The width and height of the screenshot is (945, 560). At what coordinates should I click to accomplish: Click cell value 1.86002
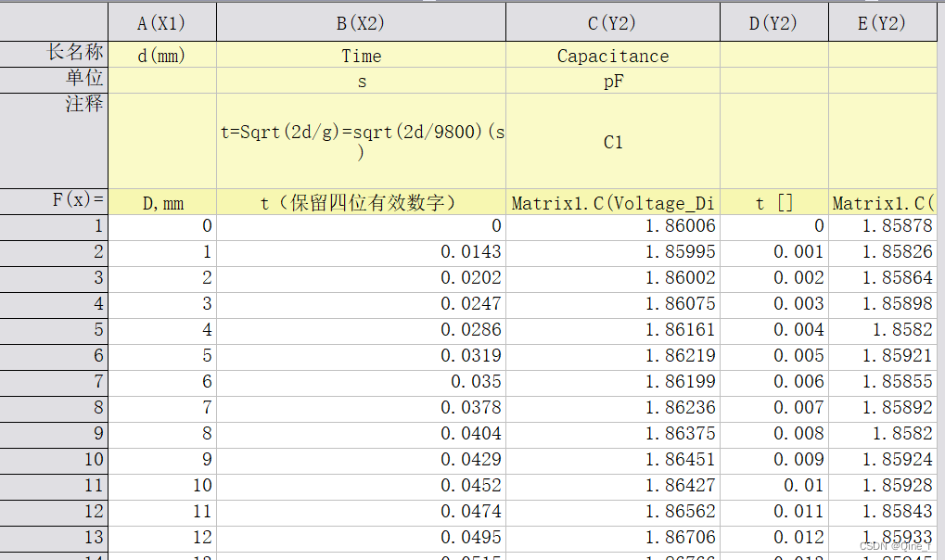tap(613, 279)
